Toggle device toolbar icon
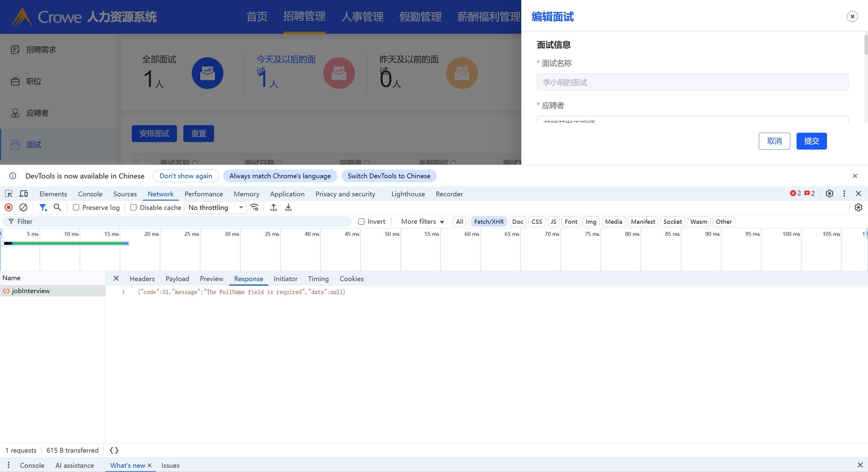The height and width of the screenshot is (472, 868). click(x=24, y=194)
